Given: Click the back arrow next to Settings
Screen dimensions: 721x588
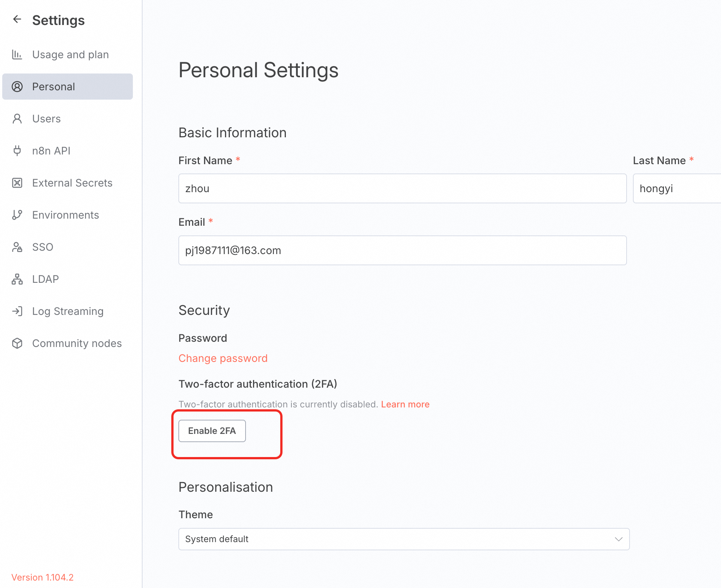Looking at the screenshot, I should coord(17,19).
